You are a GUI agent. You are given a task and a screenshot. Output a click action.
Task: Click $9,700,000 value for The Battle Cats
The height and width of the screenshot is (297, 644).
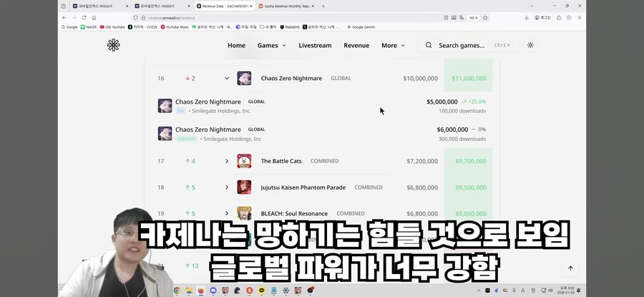pos(471,161)
